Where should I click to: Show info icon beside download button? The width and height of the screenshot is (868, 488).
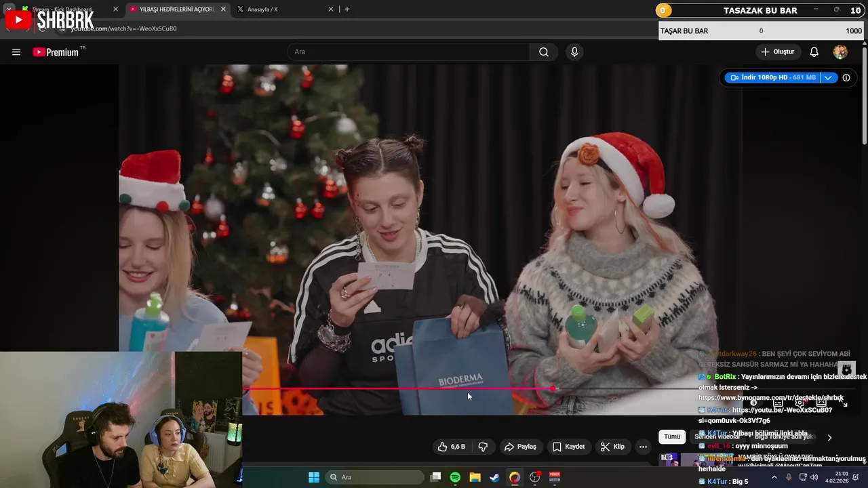pos(846,77)
